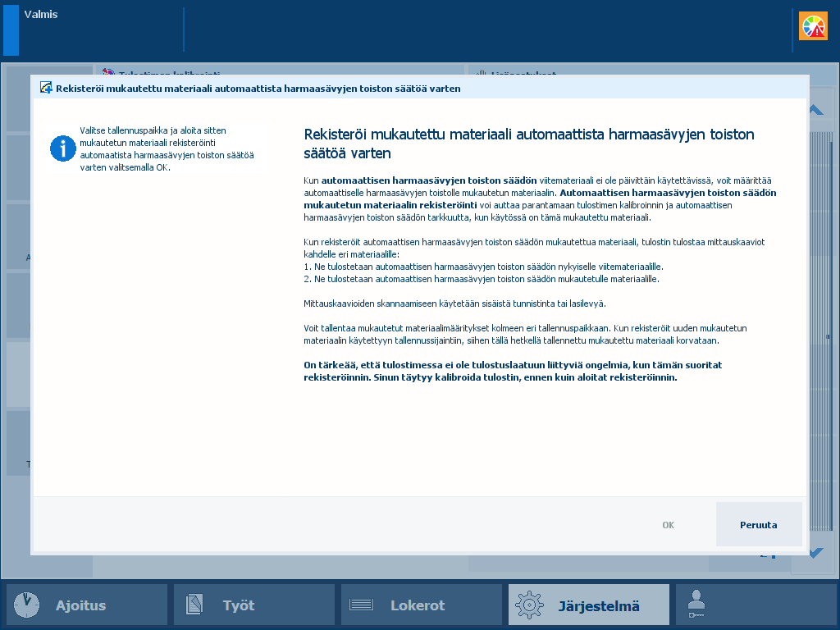
Task: Switch to the Ajoitus tab
Action: click(87, 605)
